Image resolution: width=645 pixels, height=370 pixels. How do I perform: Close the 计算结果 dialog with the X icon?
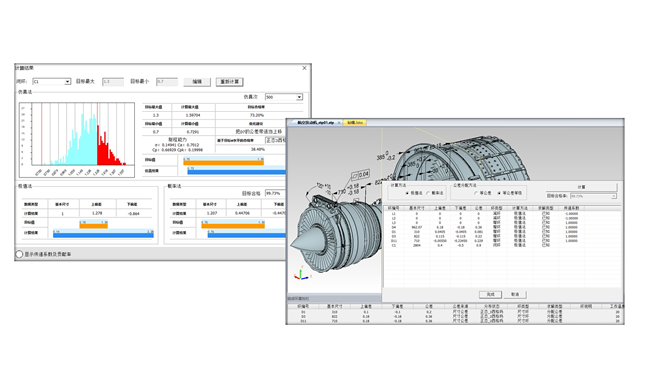[304, 68]
